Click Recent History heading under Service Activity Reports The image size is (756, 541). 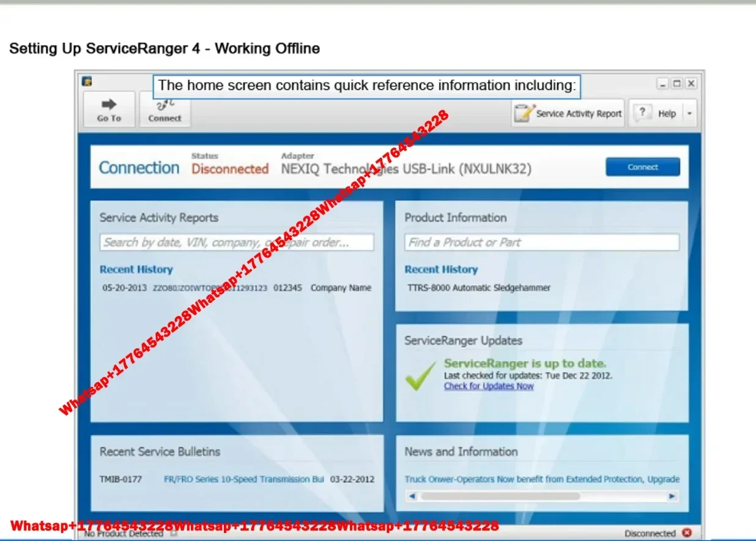pos(136,269)
